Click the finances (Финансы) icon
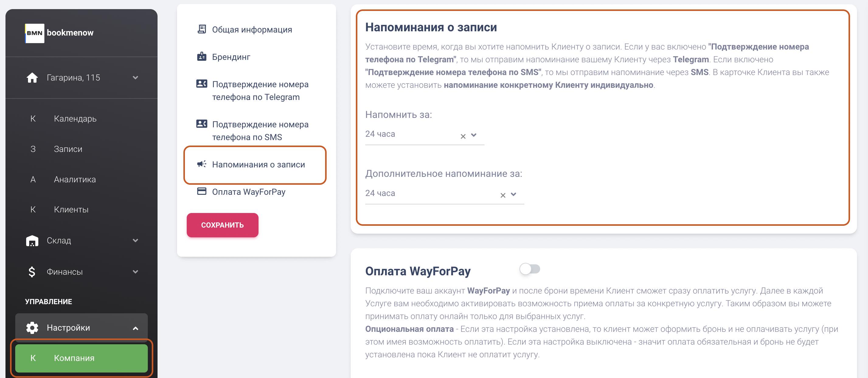The image size is (868, 378). point(31,271)
